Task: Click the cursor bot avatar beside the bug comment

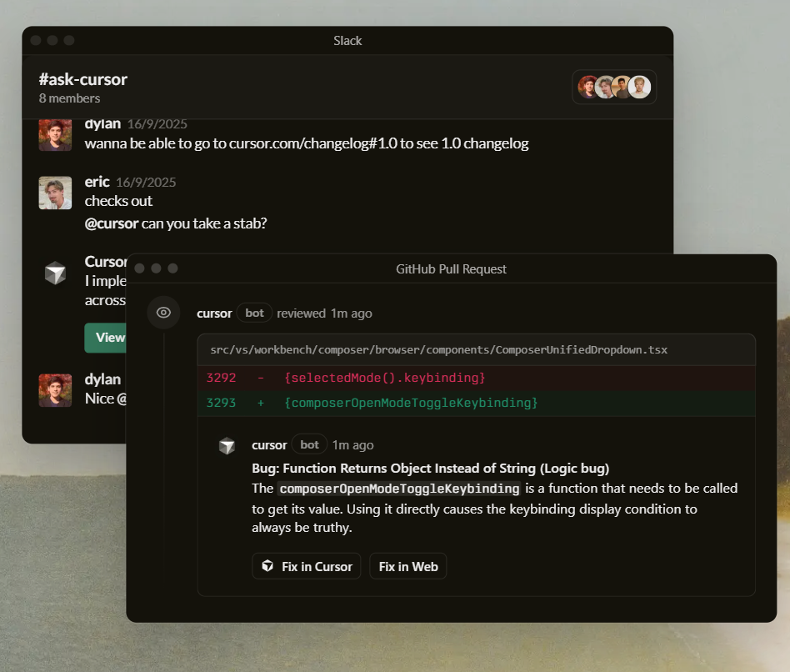Action: (x=227, y=446)
